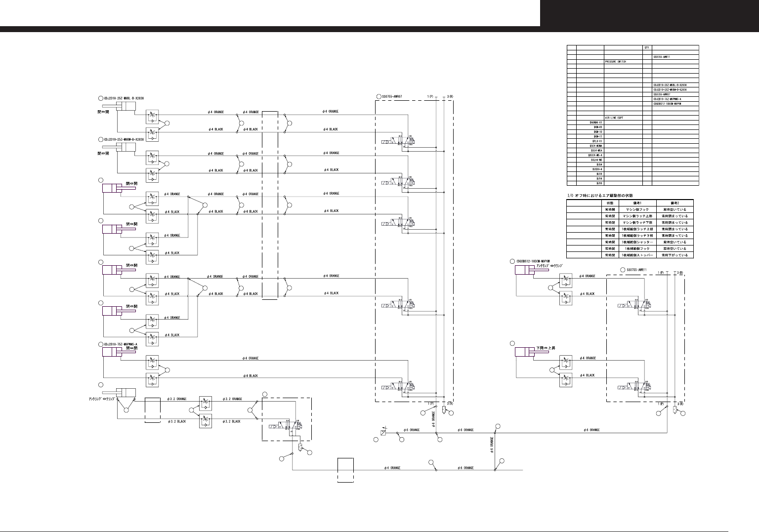The image size is (759, 532).
Task: Click the SS0755-ANR07 label above the left manifold
Action: (x=392, y=96)
